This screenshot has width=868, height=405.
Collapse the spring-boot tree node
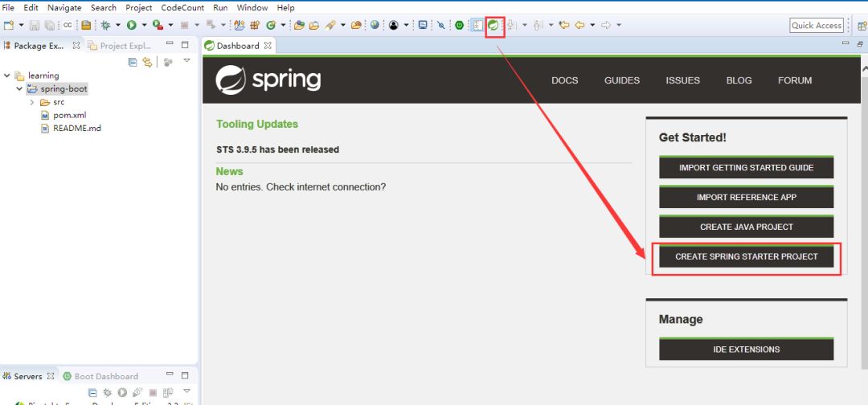pos(19,88)
